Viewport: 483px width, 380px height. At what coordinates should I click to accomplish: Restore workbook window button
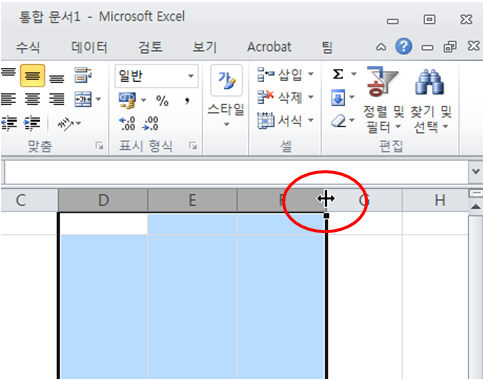pos(450,47)
